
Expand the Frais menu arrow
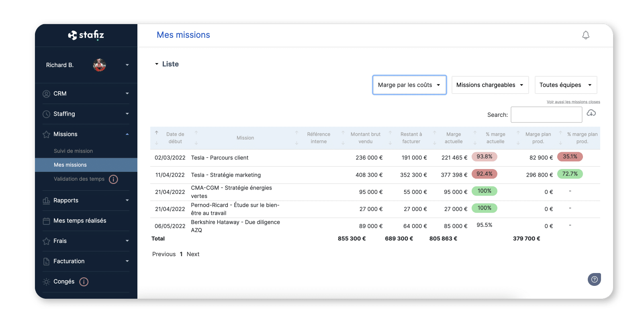(x=127, y=241)
